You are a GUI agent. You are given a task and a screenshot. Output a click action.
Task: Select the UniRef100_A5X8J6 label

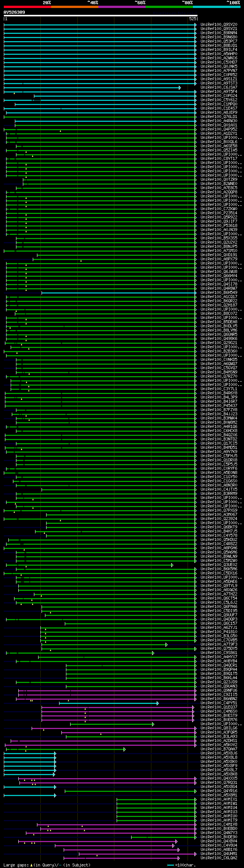click(x=219, y=753)
